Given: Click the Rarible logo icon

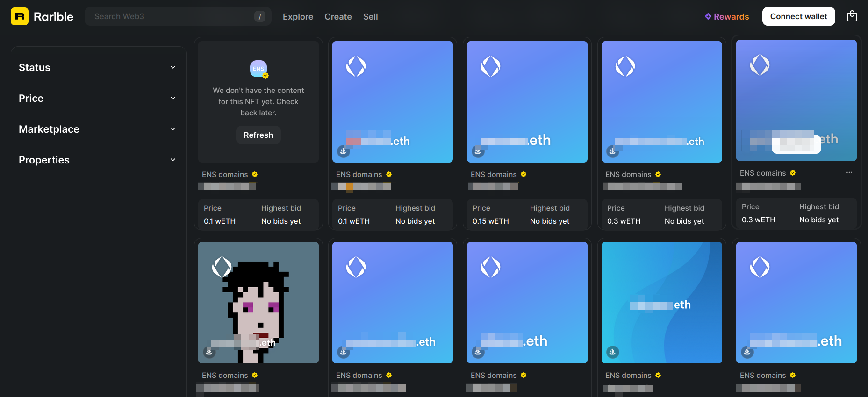Looking at the screenshot, I should point(20,16).
